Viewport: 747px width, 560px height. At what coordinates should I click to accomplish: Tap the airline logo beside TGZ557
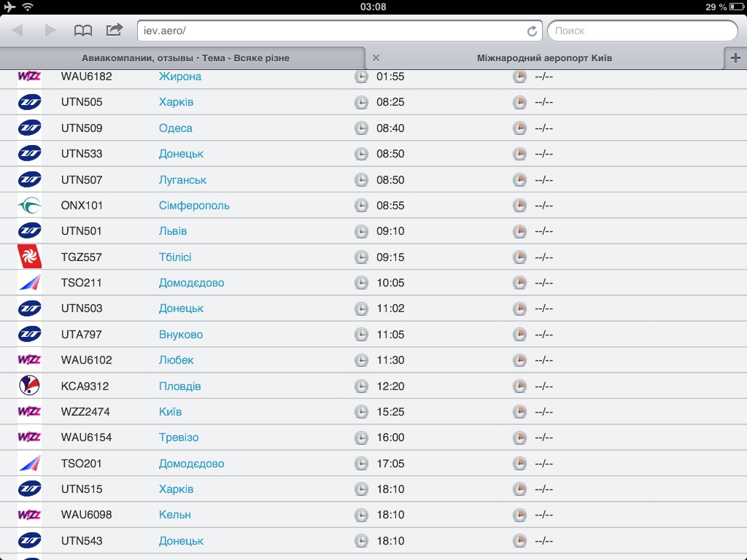29,257
